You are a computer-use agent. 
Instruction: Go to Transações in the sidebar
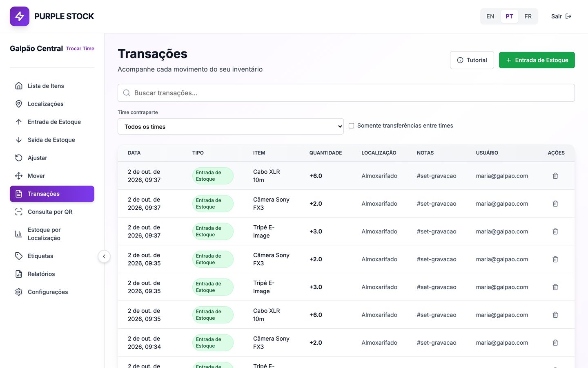pyautogui.click(x=52, y=194)
